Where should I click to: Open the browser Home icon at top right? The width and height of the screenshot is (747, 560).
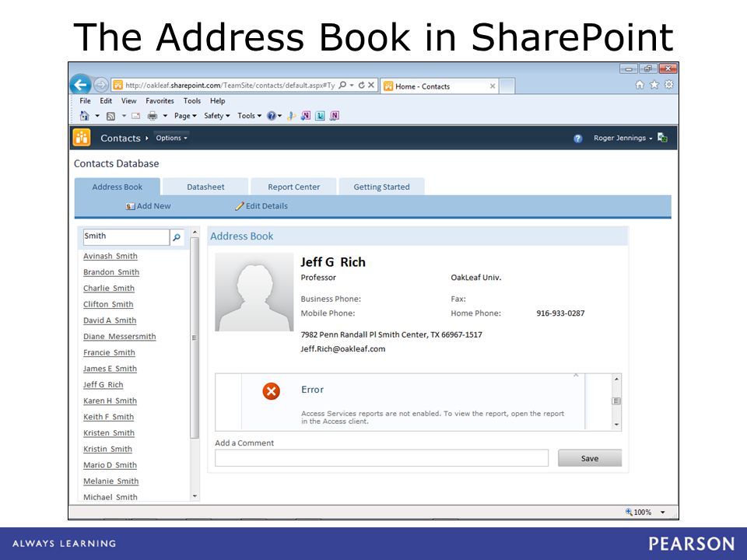click(640, 85)
